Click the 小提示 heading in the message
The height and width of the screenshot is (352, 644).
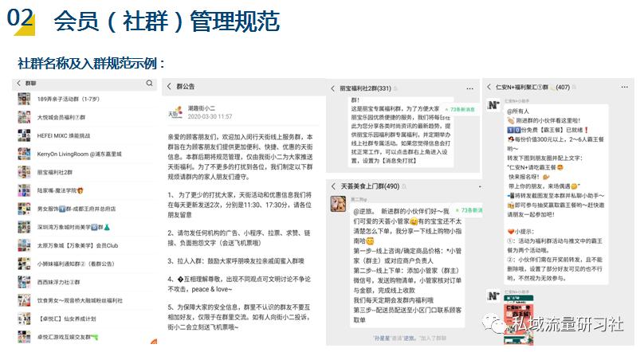click(520, 232)
